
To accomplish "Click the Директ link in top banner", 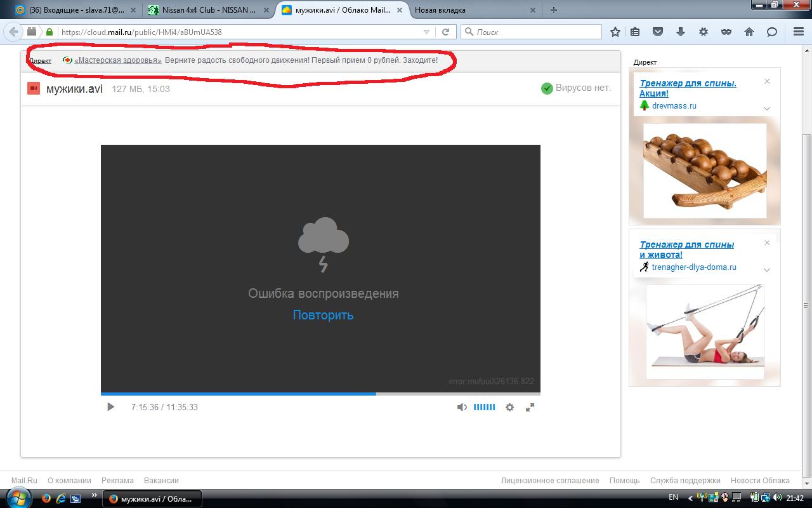I will click(41, 61).
